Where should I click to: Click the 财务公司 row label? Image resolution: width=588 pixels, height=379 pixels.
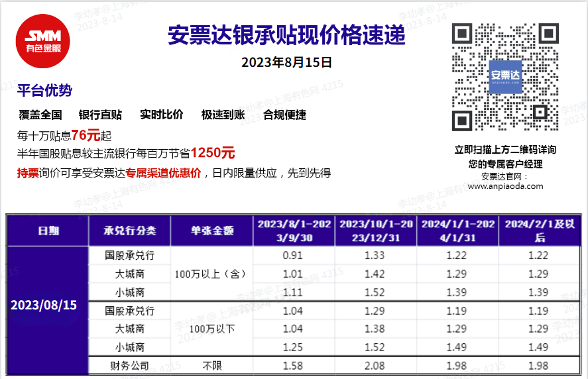coord(130,366)
